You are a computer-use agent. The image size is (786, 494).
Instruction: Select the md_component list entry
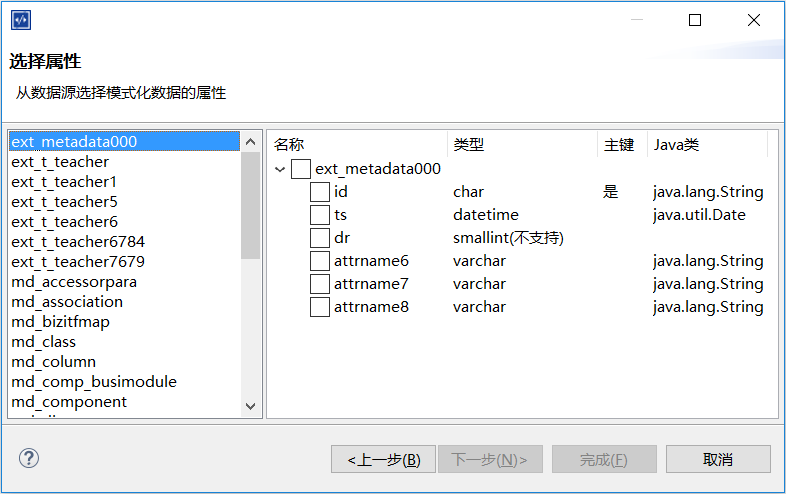coord(69,402)
